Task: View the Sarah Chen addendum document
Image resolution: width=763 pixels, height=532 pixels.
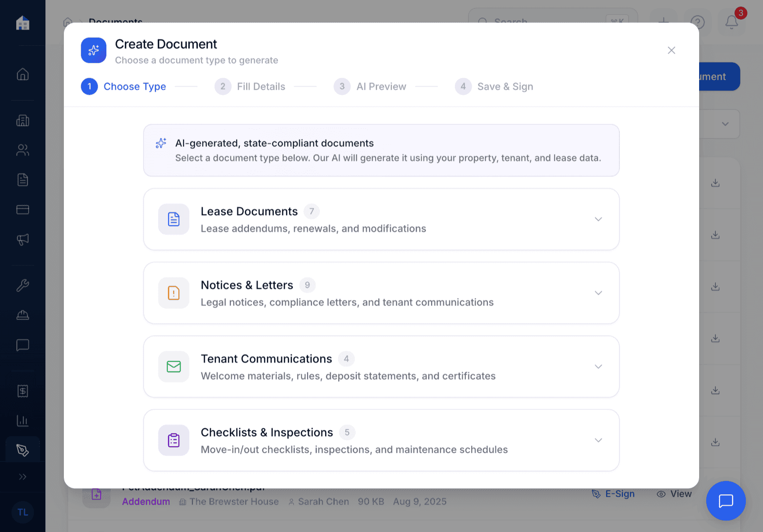Action: 674,494
